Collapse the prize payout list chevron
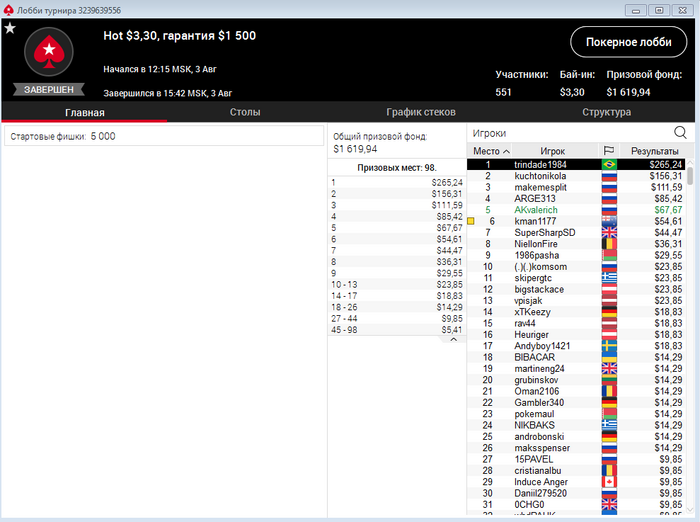 click(454, 339)
